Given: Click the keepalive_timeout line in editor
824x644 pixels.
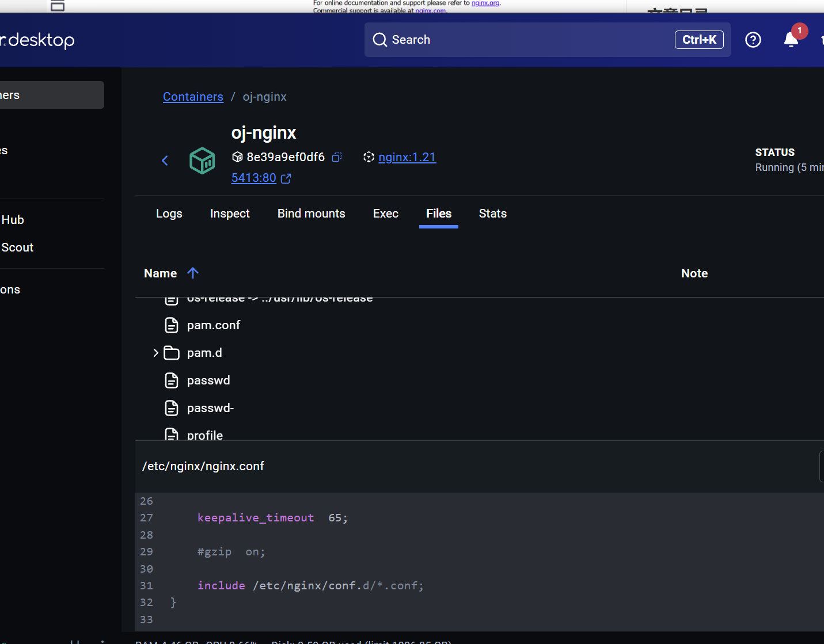Looking at the screenshot, I should click(x=272, y=518).
